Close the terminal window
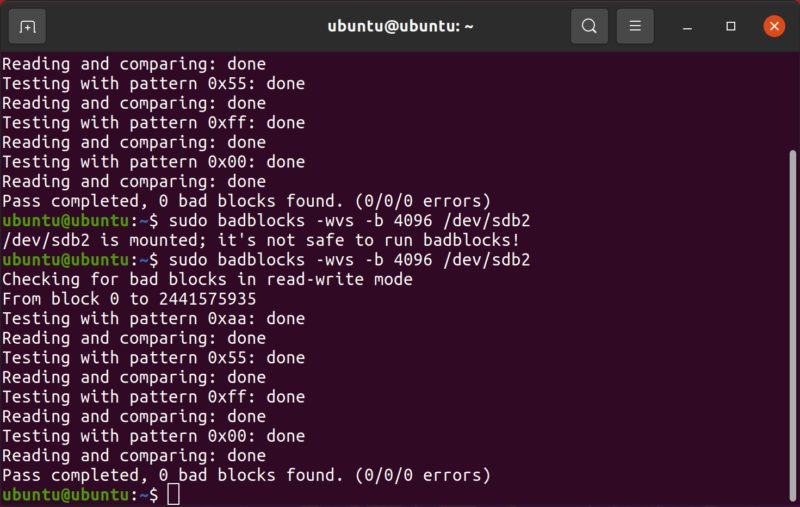 [774, 26]
